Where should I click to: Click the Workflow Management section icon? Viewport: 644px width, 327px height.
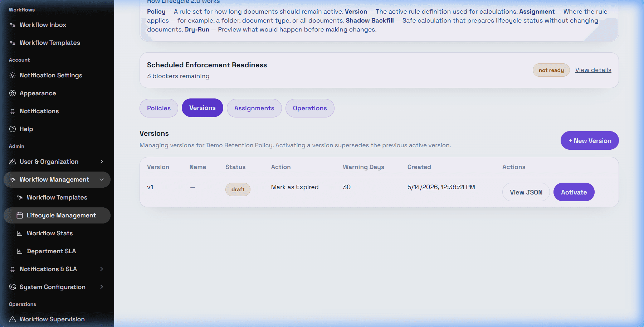click(13, 179)
